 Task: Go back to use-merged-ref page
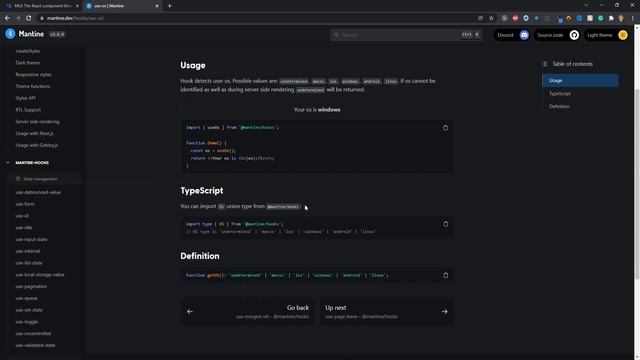click(x=248, y=311)
